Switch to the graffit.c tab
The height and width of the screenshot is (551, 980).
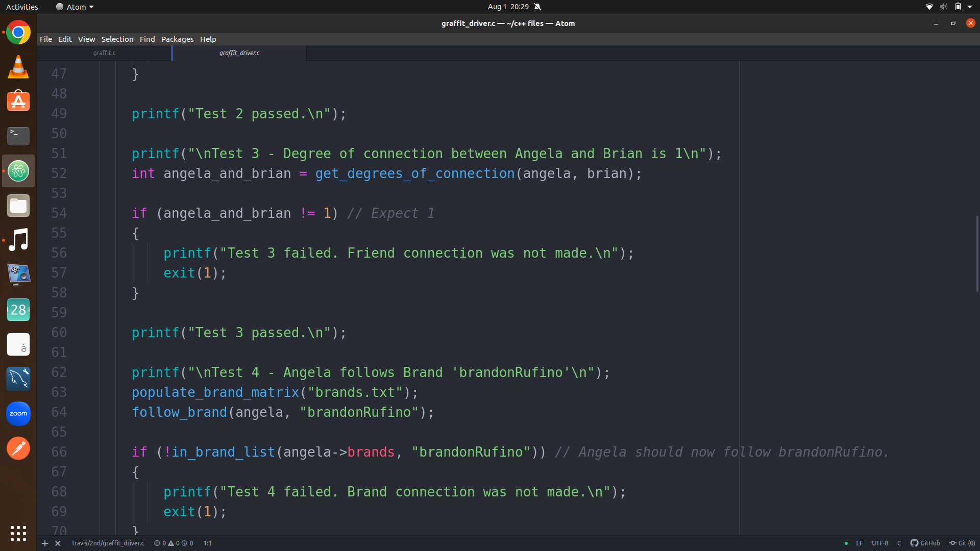tap(104, 53)
